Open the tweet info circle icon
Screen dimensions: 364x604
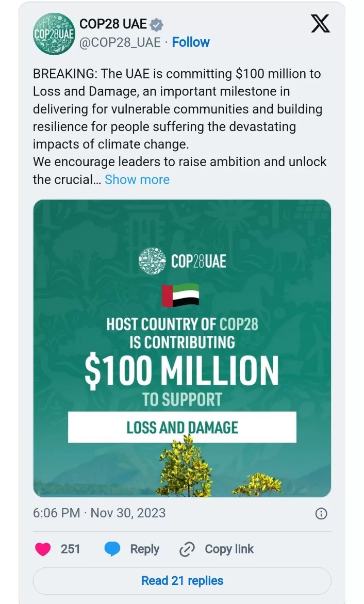[321, 513]
